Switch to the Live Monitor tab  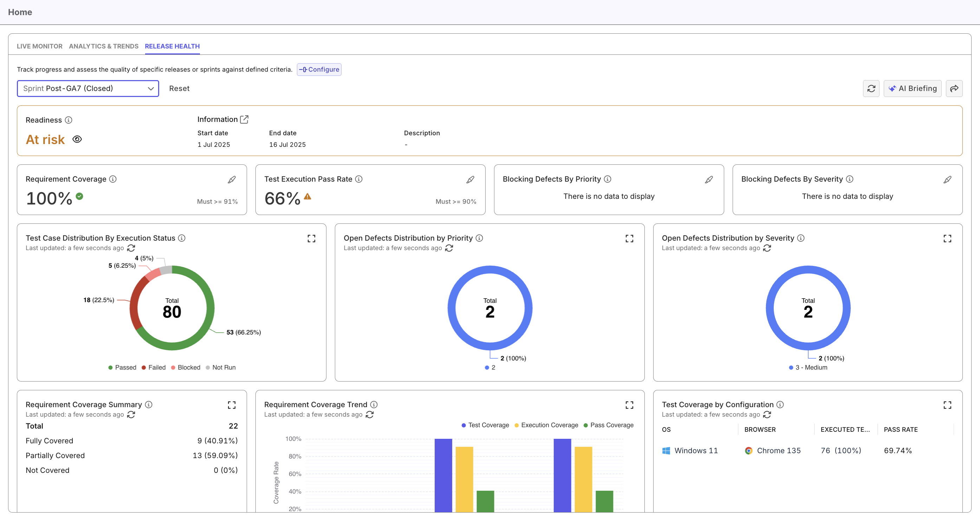coord(40,46)
